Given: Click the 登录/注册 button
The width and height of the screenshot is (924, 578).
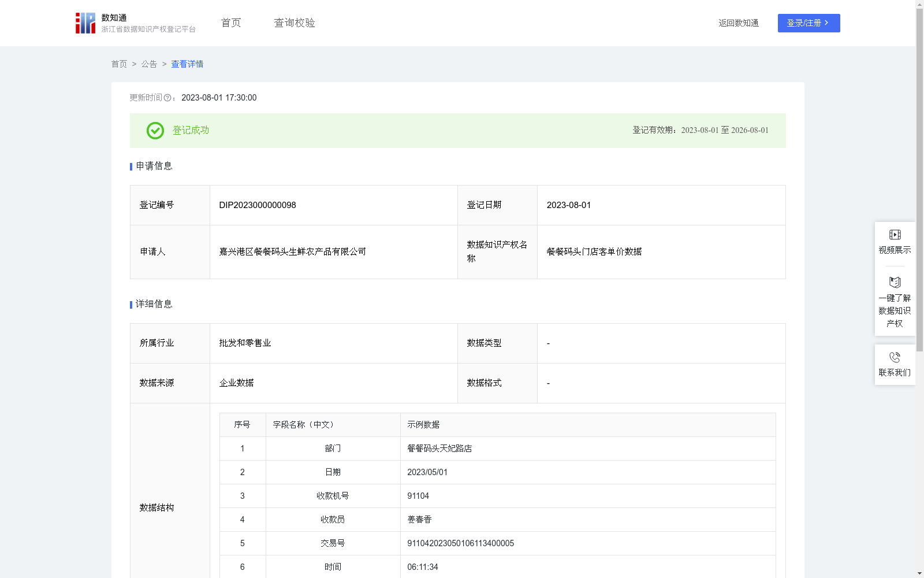Looking at the screenshot, I should pyautogui.click(x=808, y=23).
